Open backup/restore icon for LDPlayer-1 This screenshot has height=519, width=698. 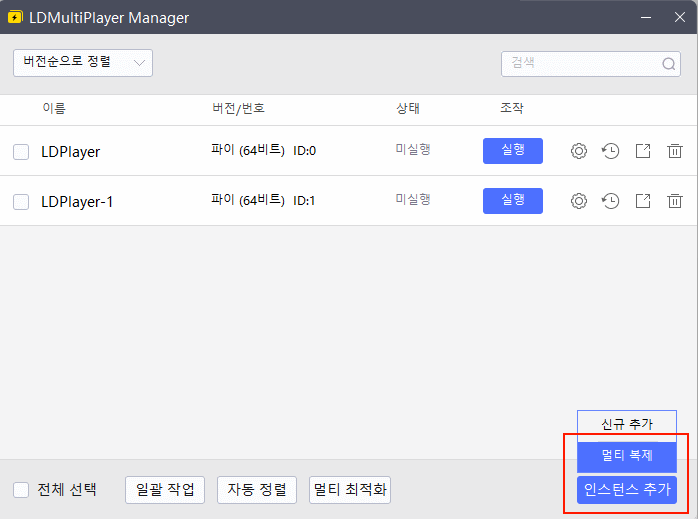pos(610,201)
